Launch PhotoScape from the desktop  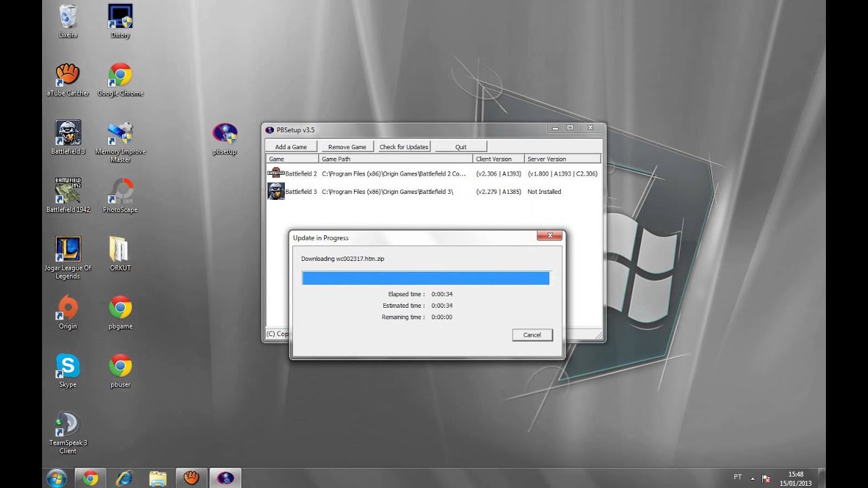click(120, 196)
